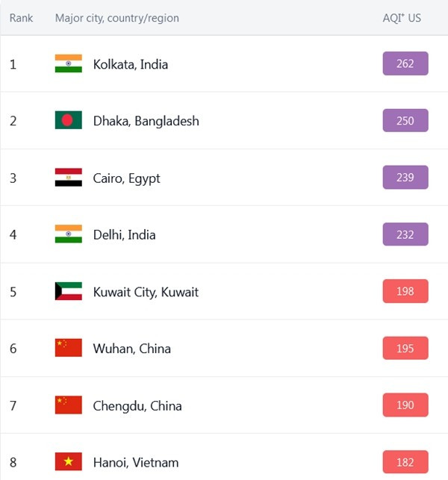This screenshot has width=448, height=480.
Task: Click the Vietnam flag icon
Action: pos(68,462)
